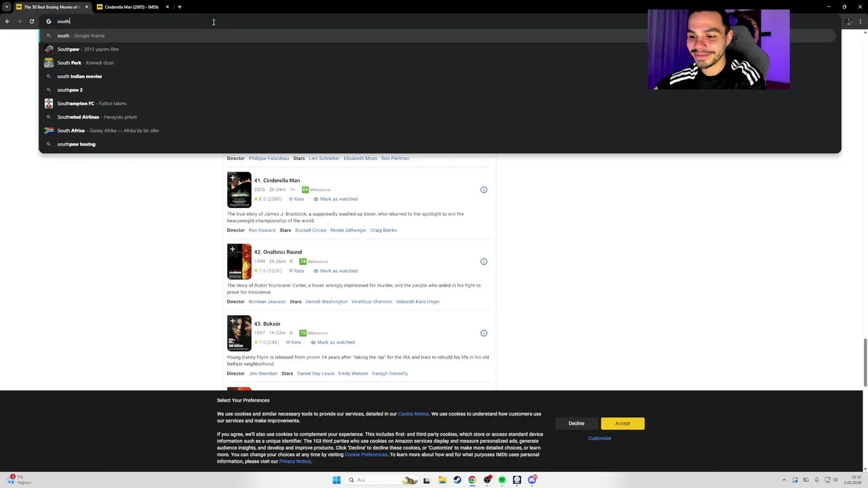Screen dimensions: 868x488
Task: Open Customize cookie settings
Action: tap(599, 439)
